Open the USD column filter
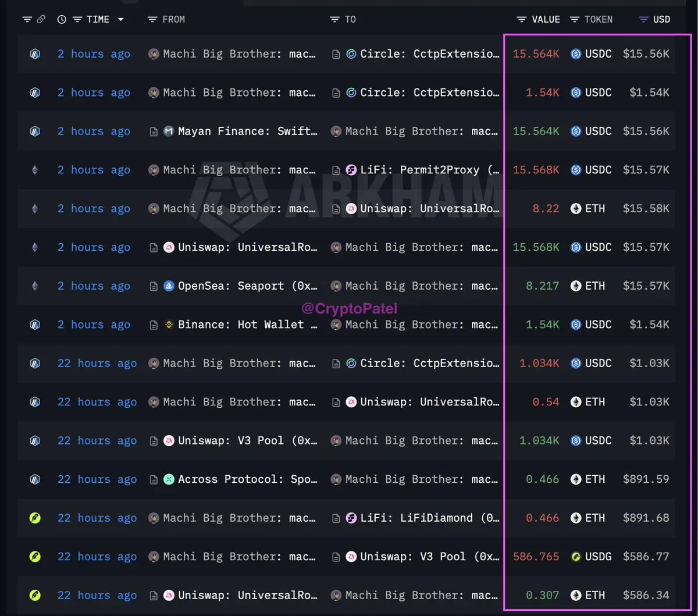The width and height of the screenshot is (698, 616). 643,19
